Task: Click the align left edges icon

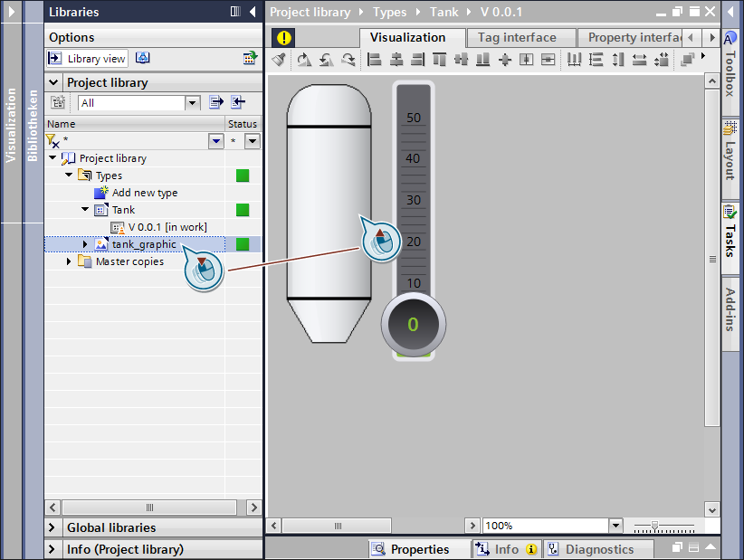Action: pyautogui.click(x=375, y=60)
